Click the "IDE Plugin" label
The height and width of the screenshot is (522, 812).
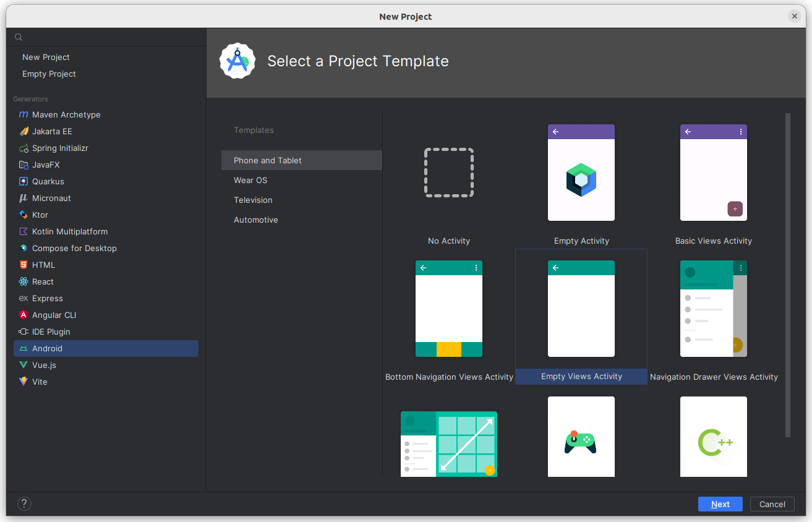click(51, 332)
